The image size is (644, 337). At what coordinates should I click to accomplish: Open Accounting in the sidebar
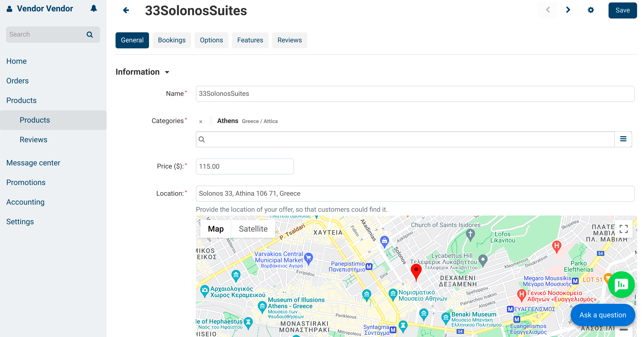[x=25, y=202]
